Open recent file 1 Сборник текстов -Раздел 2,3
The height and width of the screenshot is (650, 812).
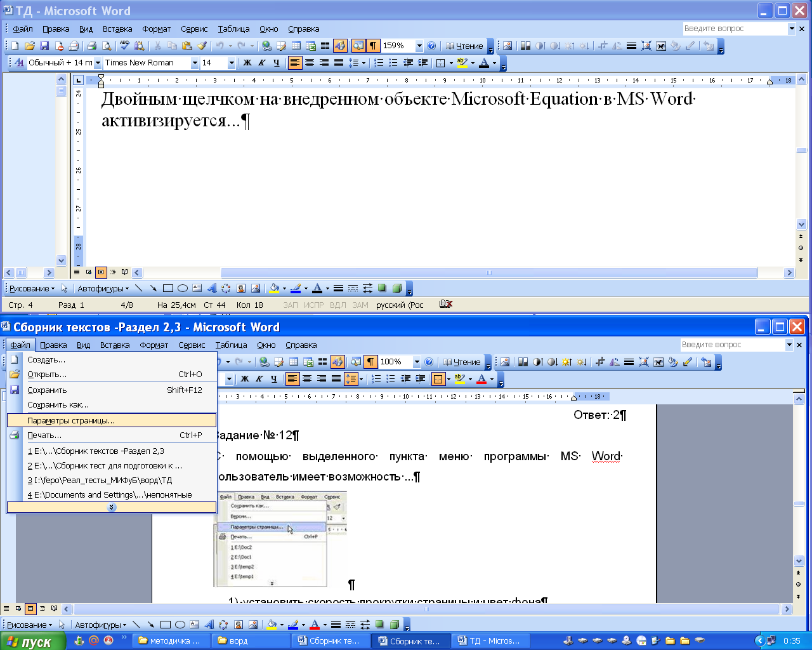[112, 451]
